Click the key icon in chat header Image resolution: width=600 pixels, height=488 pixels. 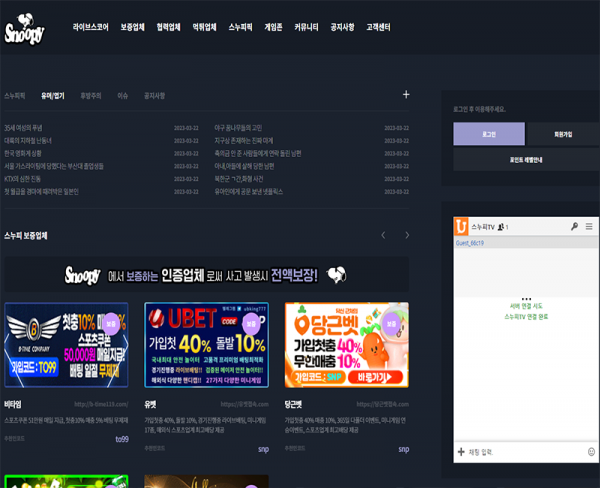point(574,227)
